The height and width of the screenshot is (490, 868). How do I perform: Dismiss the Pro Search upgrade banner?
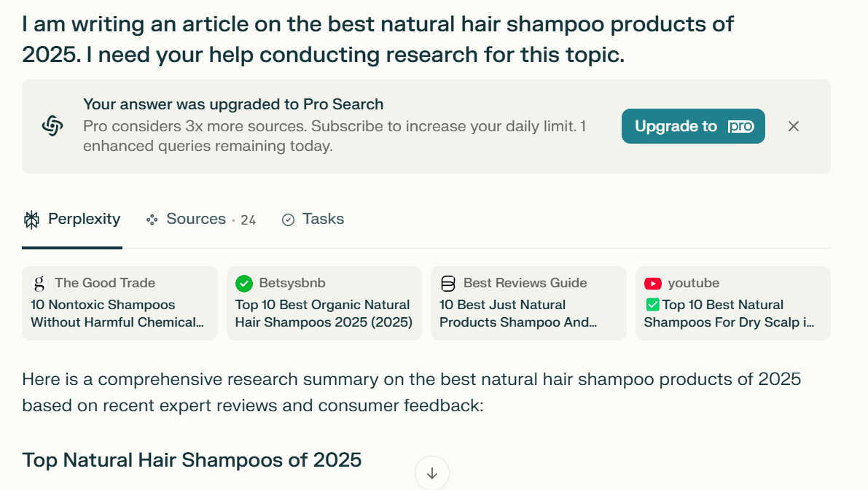(794, 126)
